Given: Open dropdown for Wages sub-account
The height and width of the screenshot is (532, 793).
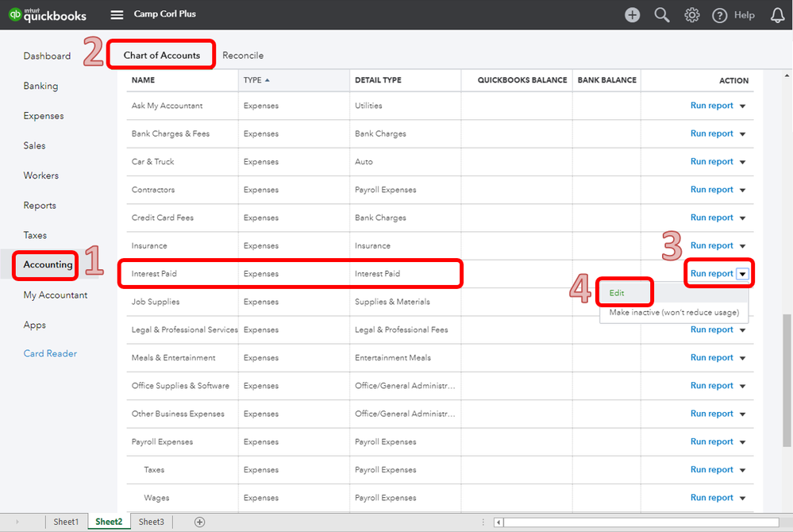Looking at the screenshot, I should point(742,498).
